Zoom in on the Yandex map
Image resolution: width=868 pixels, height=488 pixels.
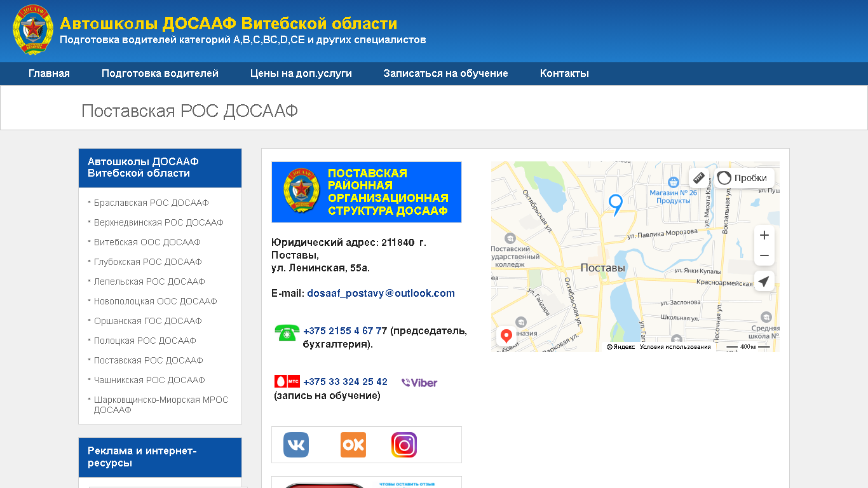tap(764, 235)
